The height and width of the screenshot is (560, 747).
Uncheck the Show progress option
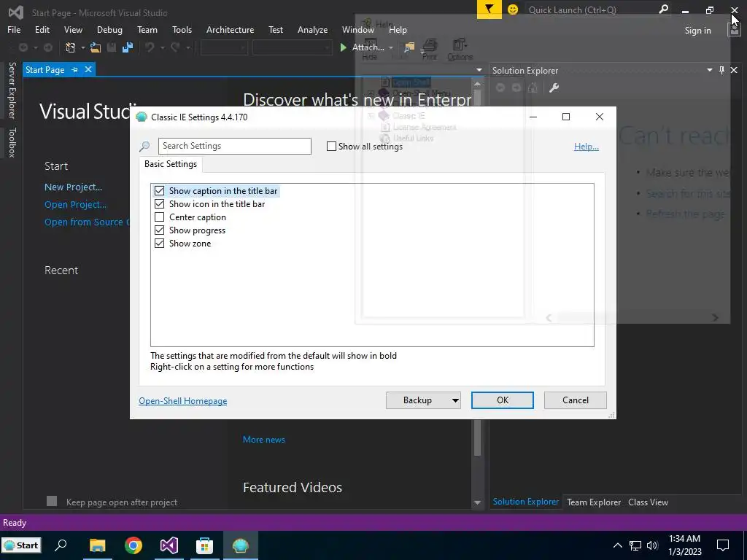pyautogui.click(x=160, y=230)
